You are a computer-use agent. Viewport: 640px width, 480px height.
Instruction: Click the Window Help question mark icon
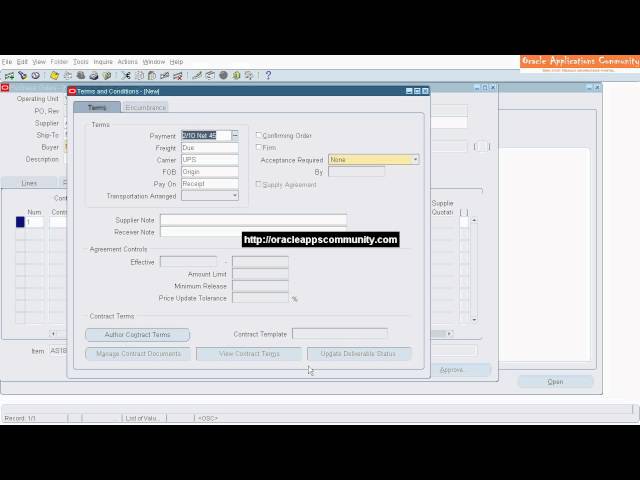click(268, 76)
